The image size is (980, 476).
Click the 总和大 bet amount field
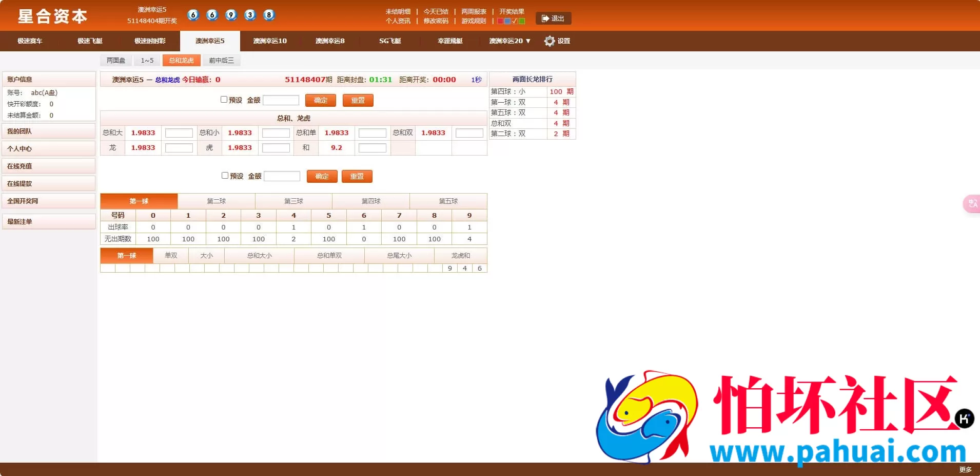coord(179,133)
